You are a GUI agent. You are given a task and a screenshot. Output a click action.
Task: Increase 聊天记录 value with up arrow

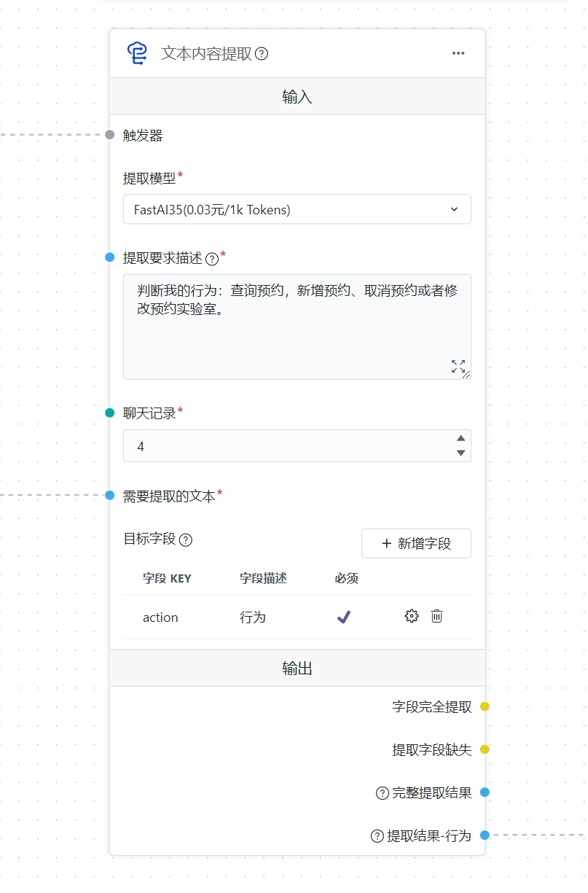(460, 438)
